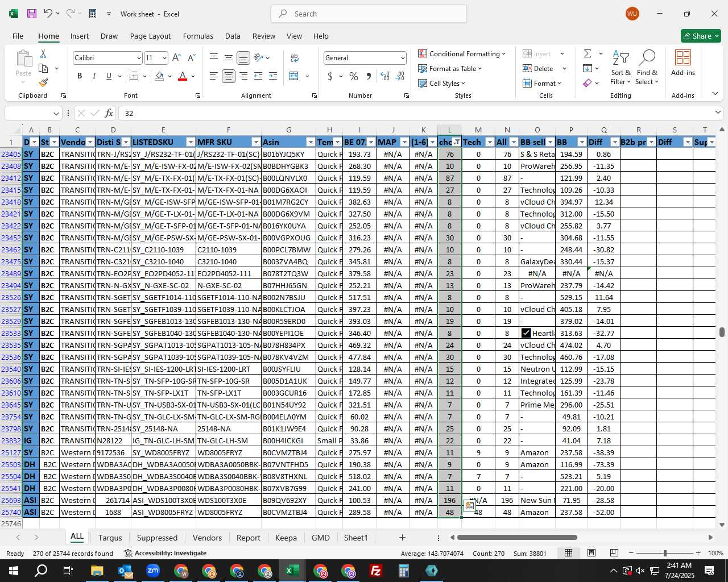Open the Sort & Filter menu
Screen dimensions: 728x582
tap(621, 67)
